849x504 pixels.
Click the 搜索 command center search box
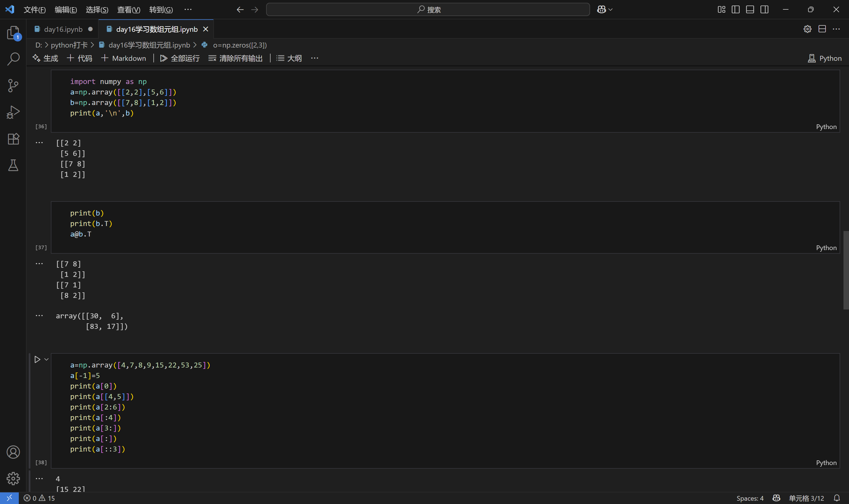[428, 9]
